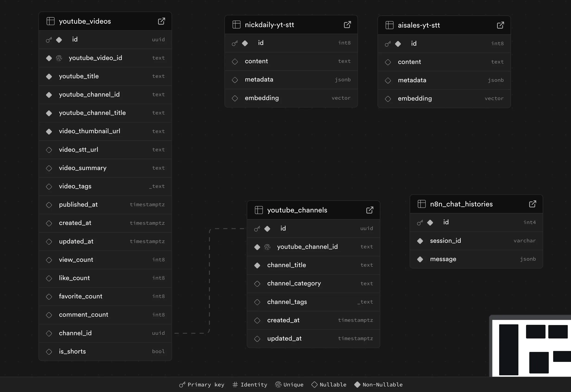Screen dimensions: 571x392
Task: Click nullable diamond icon next to is_shorts
Action: click(x=49, y=352)
